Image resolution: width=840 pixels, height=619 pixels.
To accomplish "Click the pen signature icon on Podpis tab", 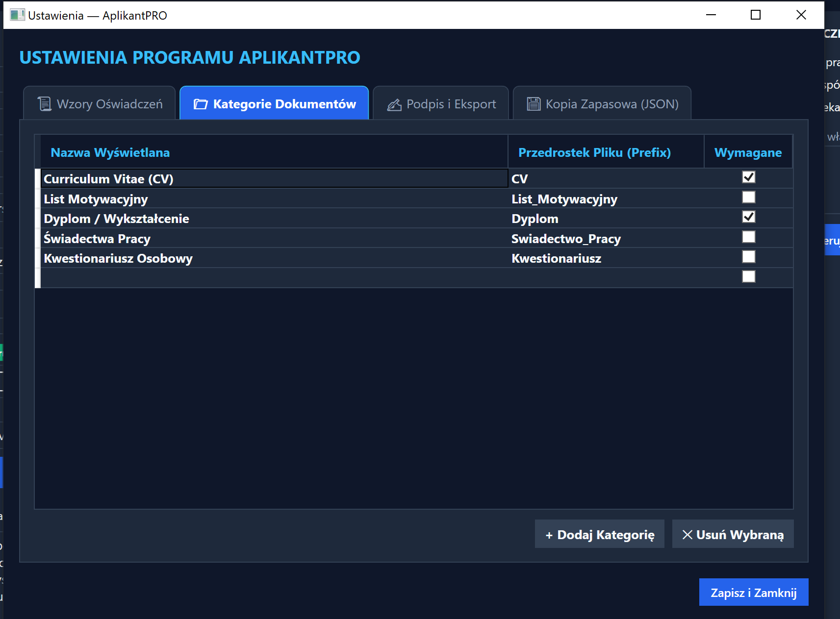I will point(394,104).
